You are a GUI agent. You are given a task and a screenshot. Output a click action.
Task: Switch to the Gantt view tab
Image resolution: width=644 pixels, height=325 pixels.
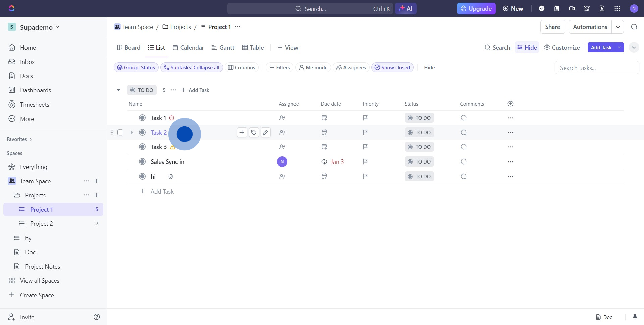[x=223, y=48]
